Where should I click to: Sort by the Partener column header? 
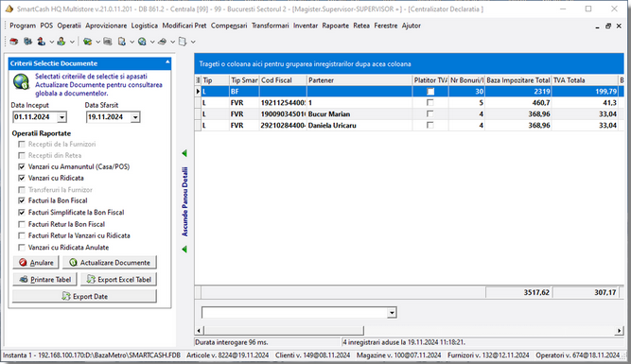pos(359,80)
